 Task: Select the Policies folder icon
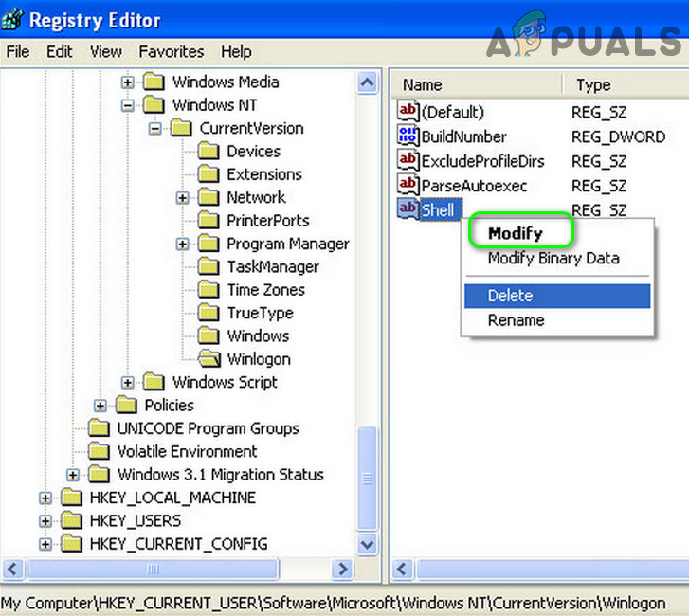click(127, 405)
